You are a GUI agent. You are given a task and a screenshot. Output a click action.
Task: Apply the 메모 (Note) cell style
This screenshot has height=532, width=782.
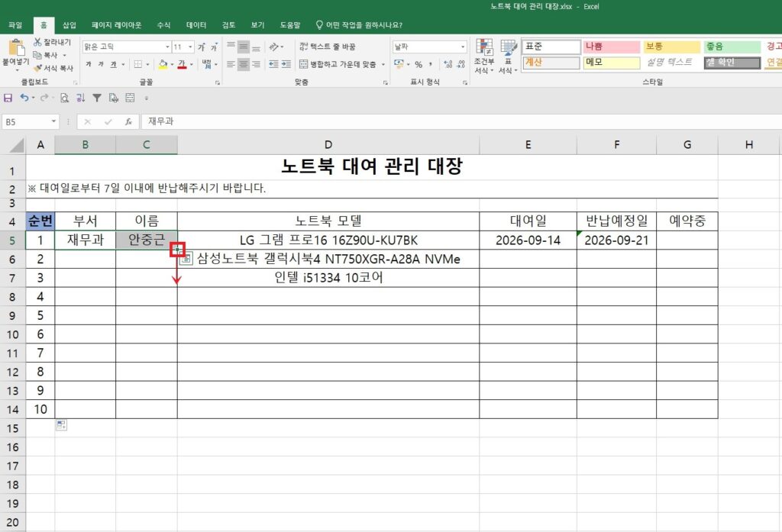point(612,63)
